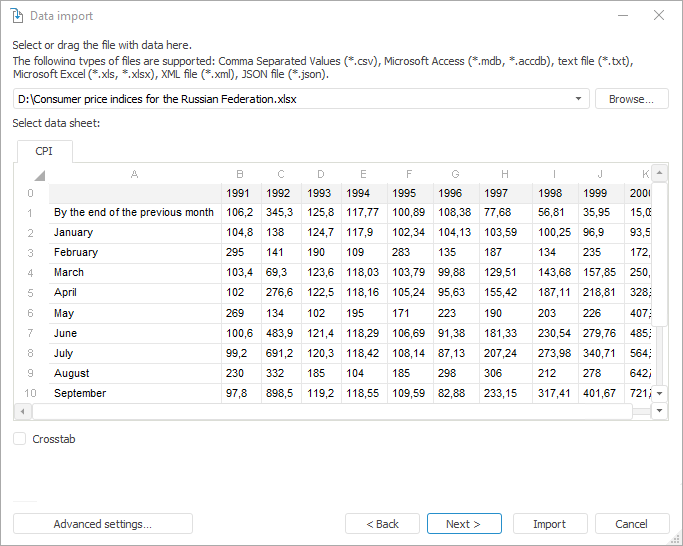Click inside the file path field
This screenshot has height=546, width=683.
290,99
